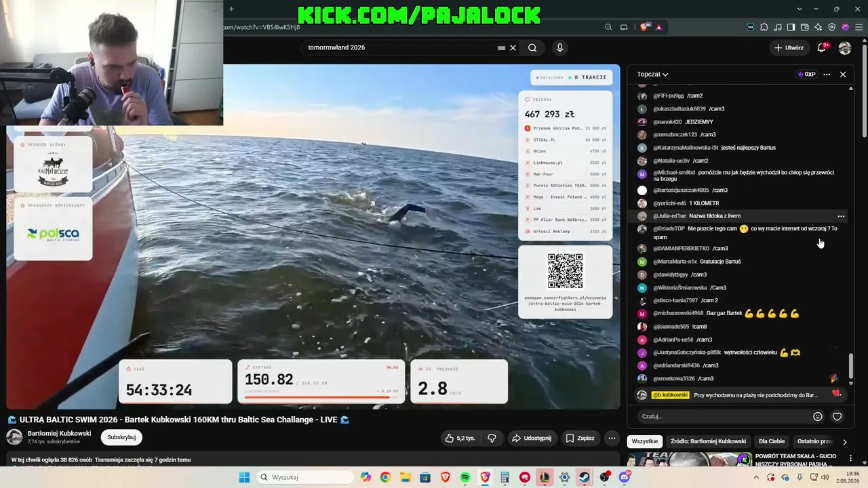868x488 pixels.
Task: Open the browser hamburger main menu
Action: (x=859, y=27)
